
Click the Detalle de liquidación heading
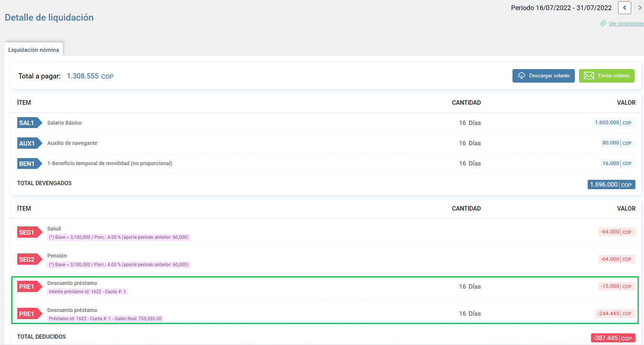click(49, 18)
